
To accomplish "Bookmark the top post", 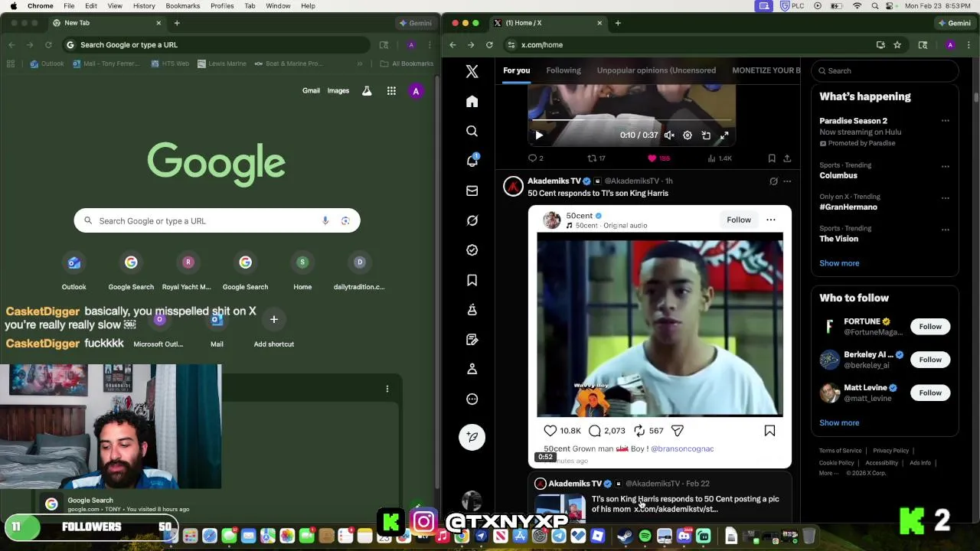I will pos(772,158).
